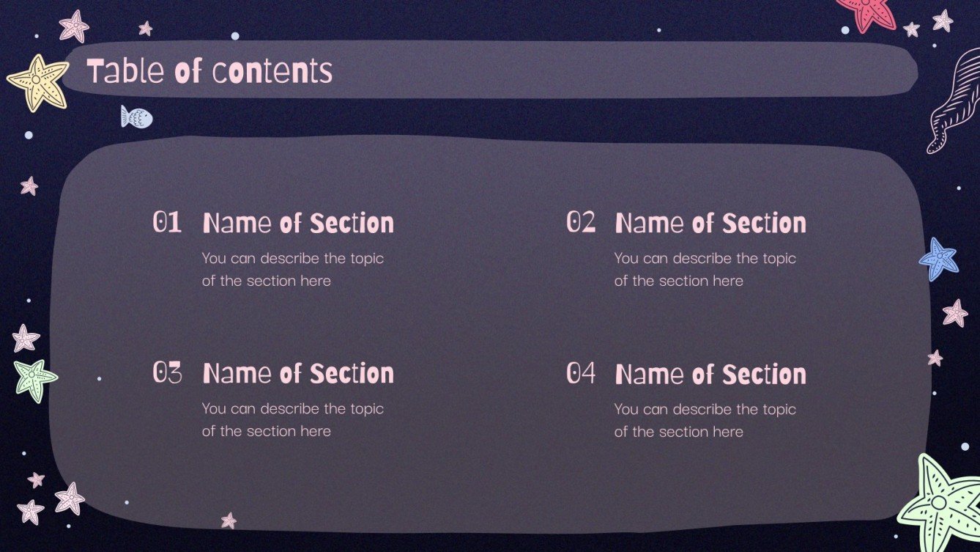Click the description text under section 03
The height and width of the screenshot is (552, 980).
[x=292, y=419]
